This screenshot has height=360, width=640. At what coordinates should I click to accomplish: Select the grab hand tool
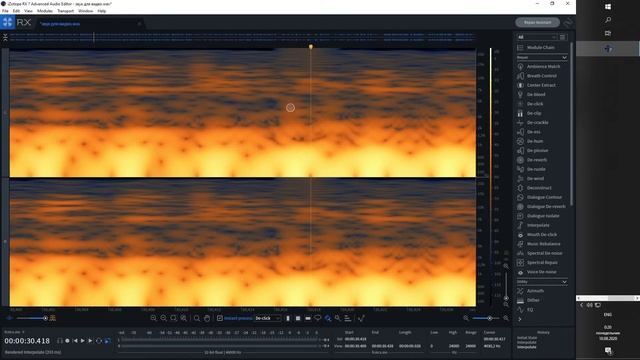[207, 318]
